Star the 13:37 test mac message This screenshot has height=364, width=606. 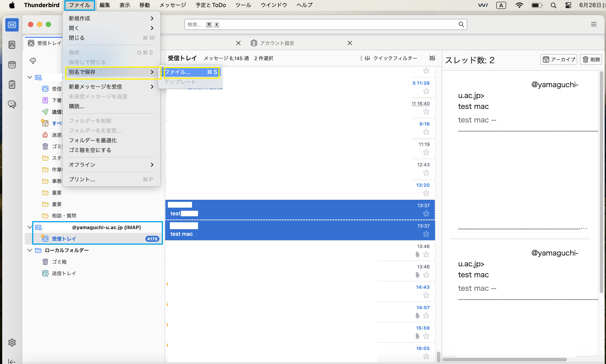click(426, 234)
